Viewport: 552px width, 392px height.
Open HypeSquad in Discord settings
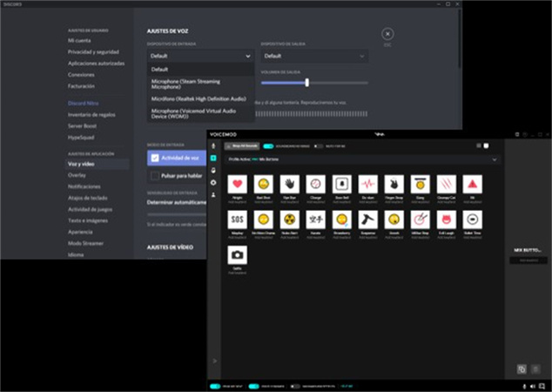tap(81, 138)
